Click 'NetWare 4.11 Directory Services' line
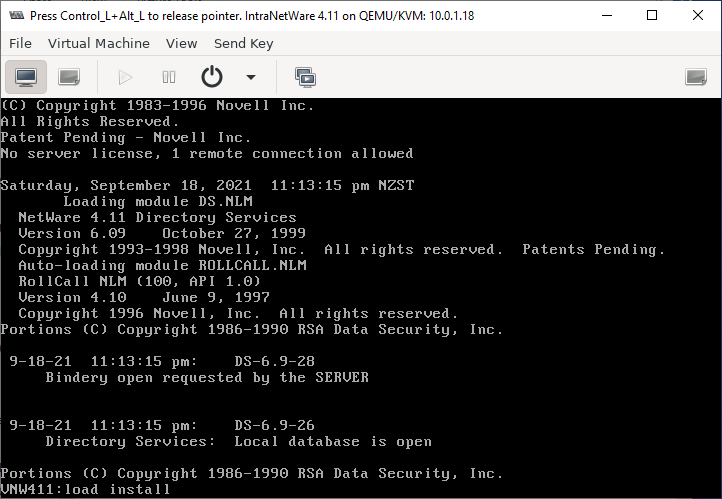 157,217
